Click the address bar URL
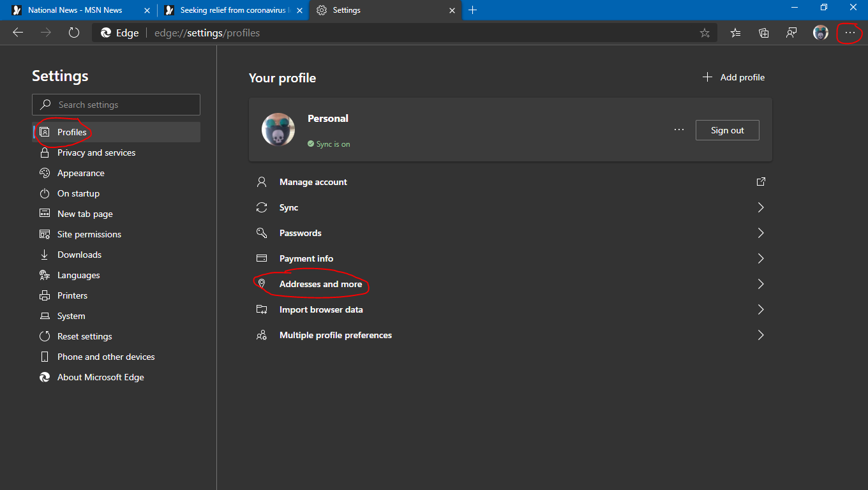 (207, 33)
